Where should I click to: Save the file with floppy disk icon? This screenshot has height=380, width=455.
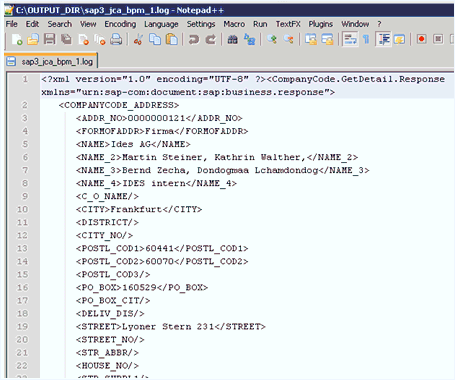(49, 40)
